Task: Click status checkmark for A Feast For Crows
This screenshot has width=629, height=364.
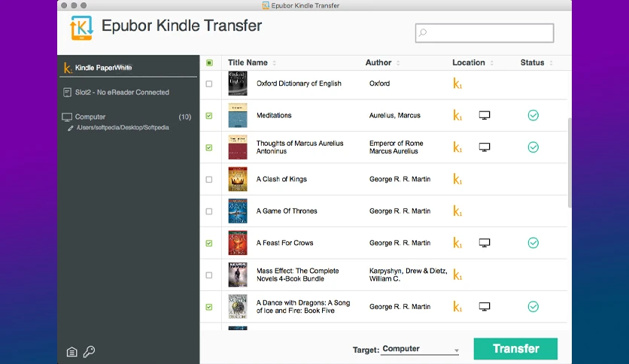Action: tap(533, 243)
